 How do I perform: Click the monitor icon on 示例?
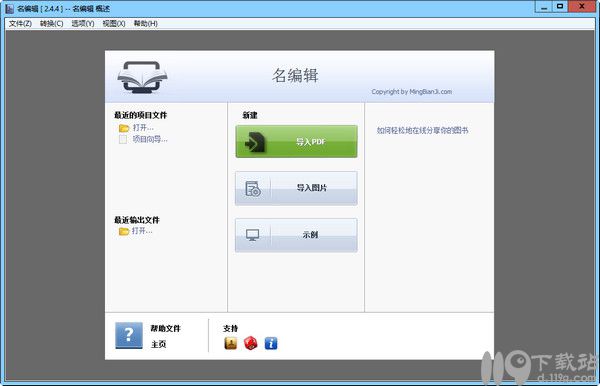253,235
